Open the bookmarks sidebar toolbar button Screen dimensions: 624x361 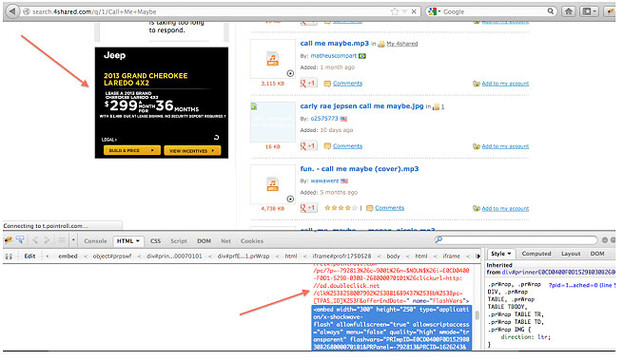pyautogui.click(x=589, y=12)
